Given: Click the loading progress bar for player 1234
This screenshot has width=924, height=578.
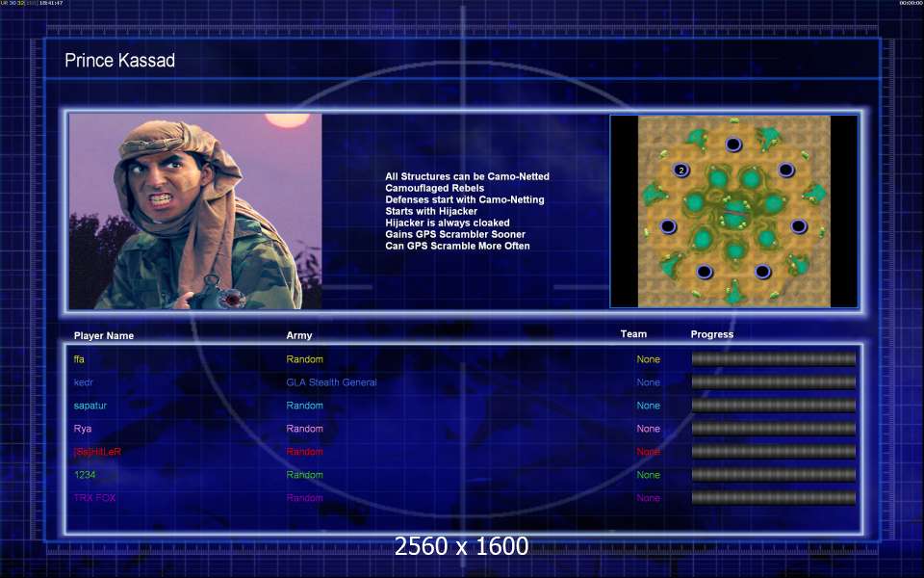Looking at the screenshot, I should coord(774,475).
